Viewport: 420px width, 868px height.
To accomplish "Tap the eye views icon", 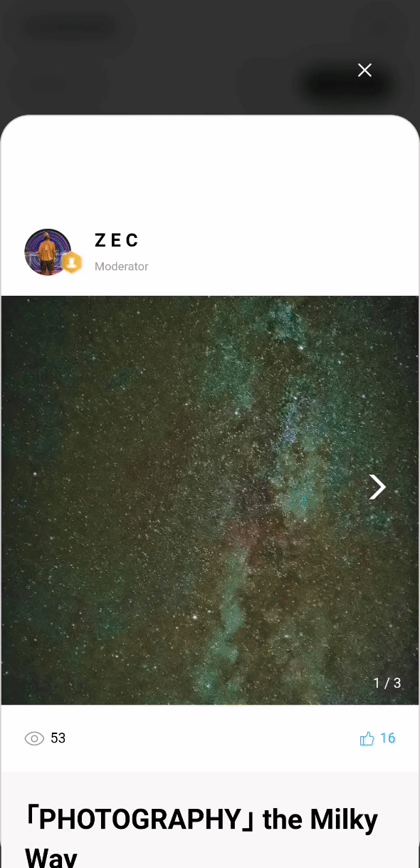I will (34, 738).
